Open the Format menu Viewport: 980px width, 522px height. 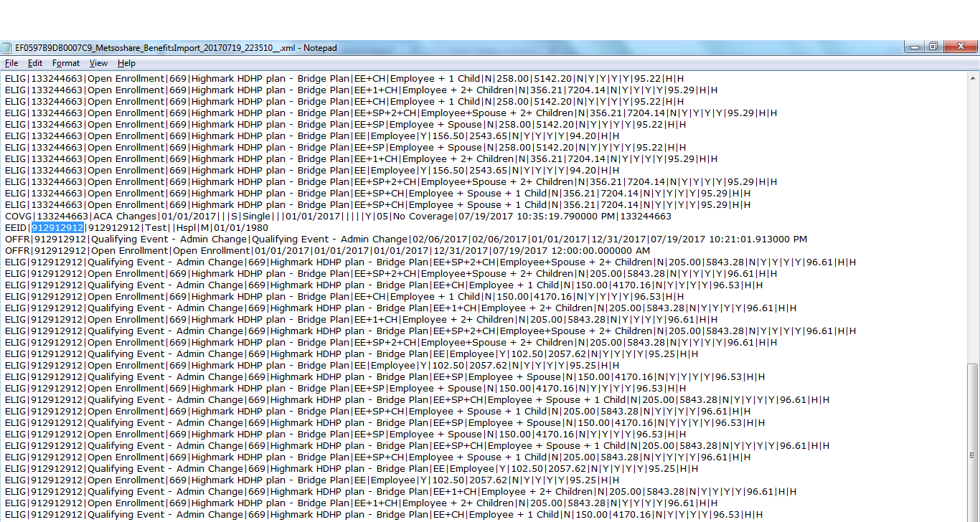(x=66, y=63)
